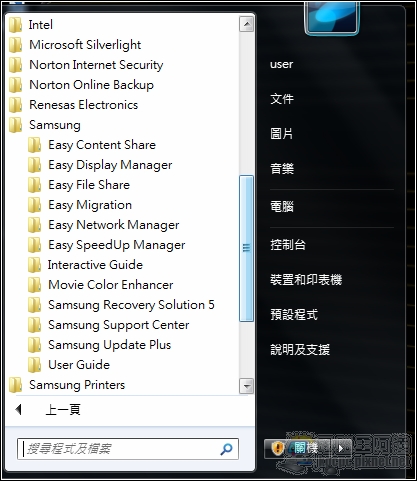417x481 pixels.
Task: Expand the Norton Internet Security label
Action: pos(96,65)
